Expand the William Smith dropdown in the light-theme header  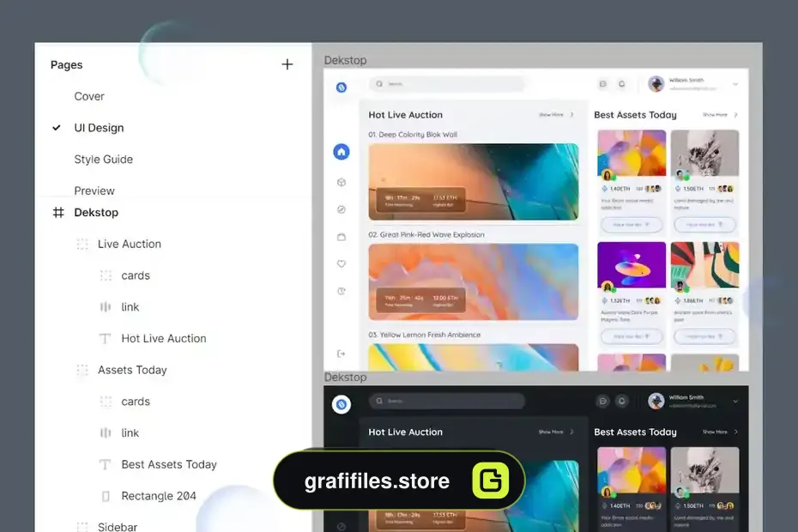pyautogui.click(x=735, y=84)
